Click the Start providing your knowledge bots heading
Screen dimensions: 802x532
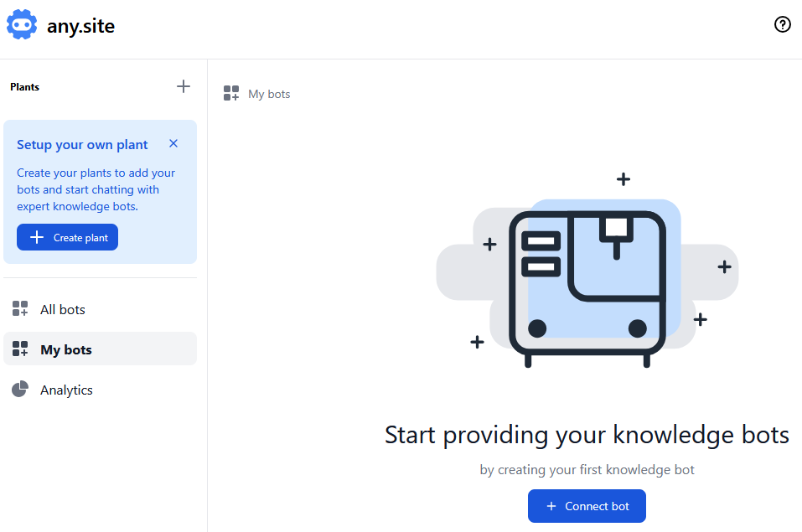(x=587, y=435)
